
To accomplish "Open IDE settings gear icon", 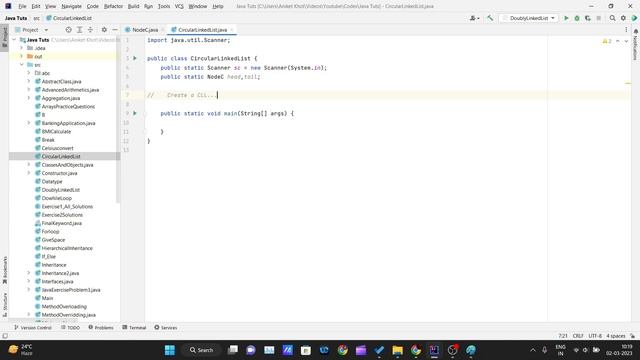I will (623, 18).
